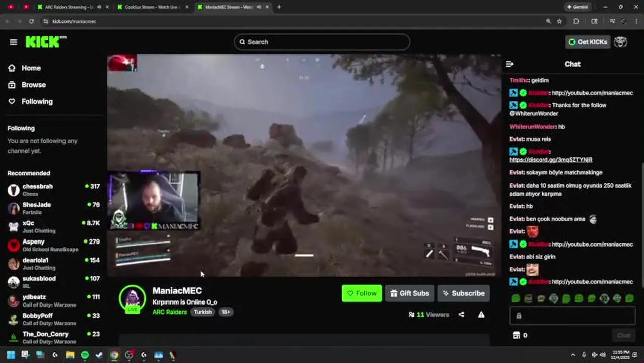Screen dimensions: 644x363
Task: Open the Windows Start menu
Action: [x=11, y=355]
